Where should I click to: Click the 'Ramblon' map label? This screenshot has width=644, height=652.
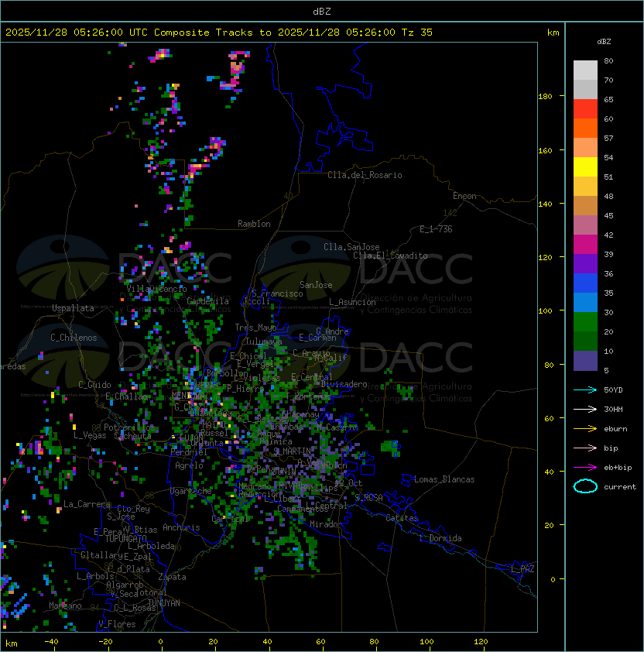[254, 224]
